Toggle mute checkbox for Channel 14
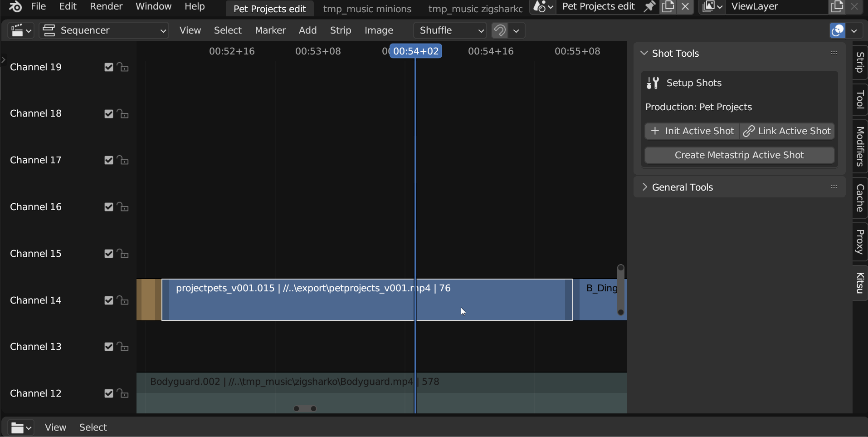The width and height of the screenshot is (868, 437). (x=108, y=300)
